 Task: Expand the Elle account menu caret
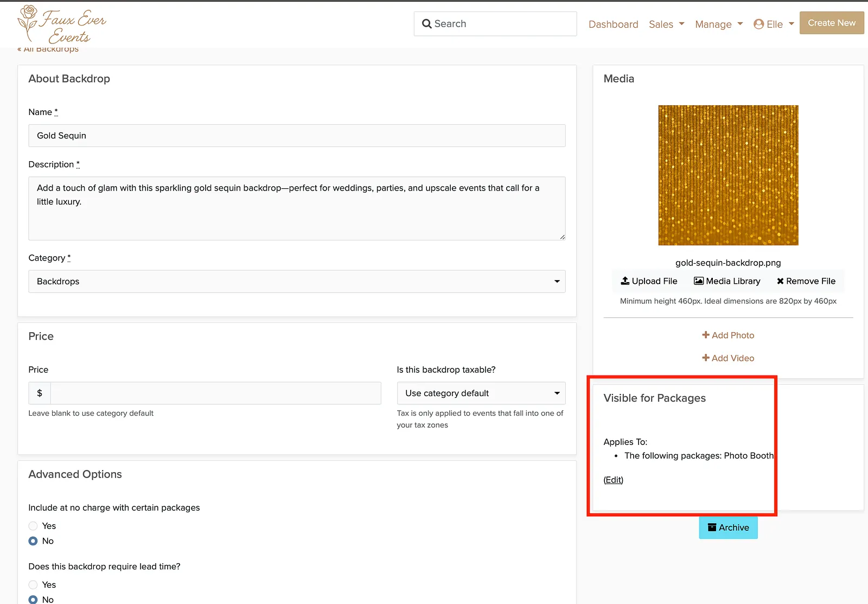[792, 24]
